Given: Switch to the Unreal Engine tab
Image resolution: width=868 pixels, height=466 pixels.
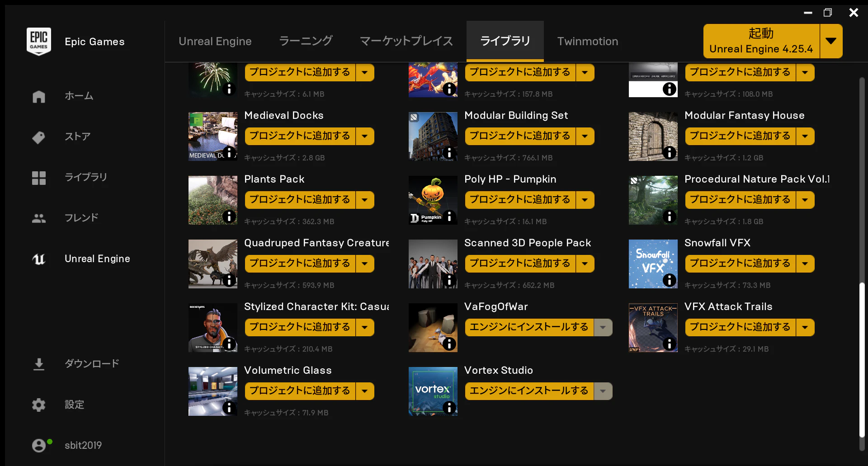Looking at the screenshot, I should (x=215, y=41).
